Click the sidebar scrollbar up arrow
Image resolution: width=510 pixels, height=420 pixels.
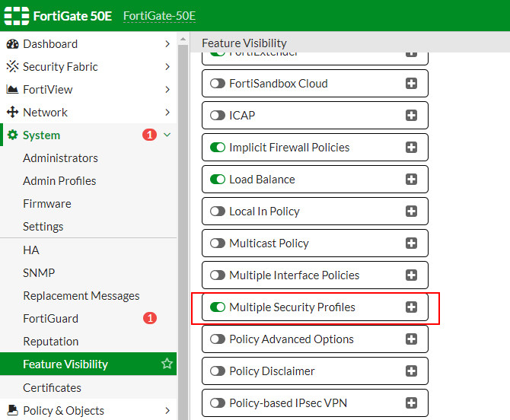(183, 39)
